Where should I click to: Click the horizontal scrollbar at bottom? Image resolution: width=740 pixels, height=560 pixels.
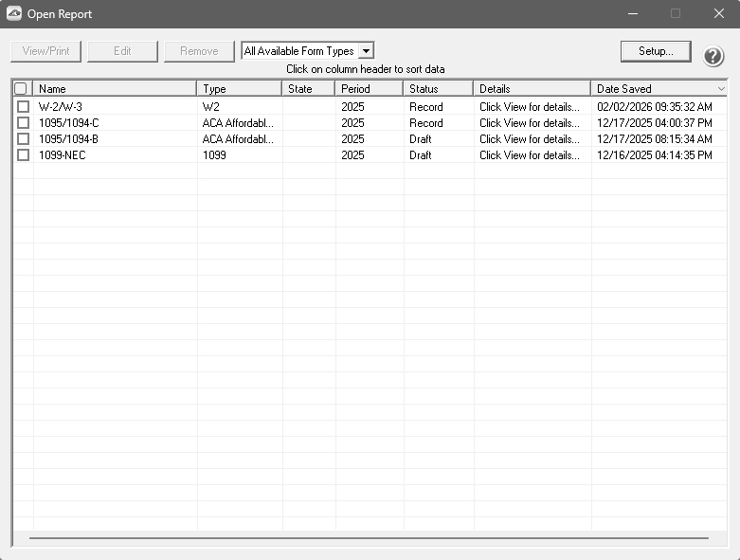(x=369, y=537)
